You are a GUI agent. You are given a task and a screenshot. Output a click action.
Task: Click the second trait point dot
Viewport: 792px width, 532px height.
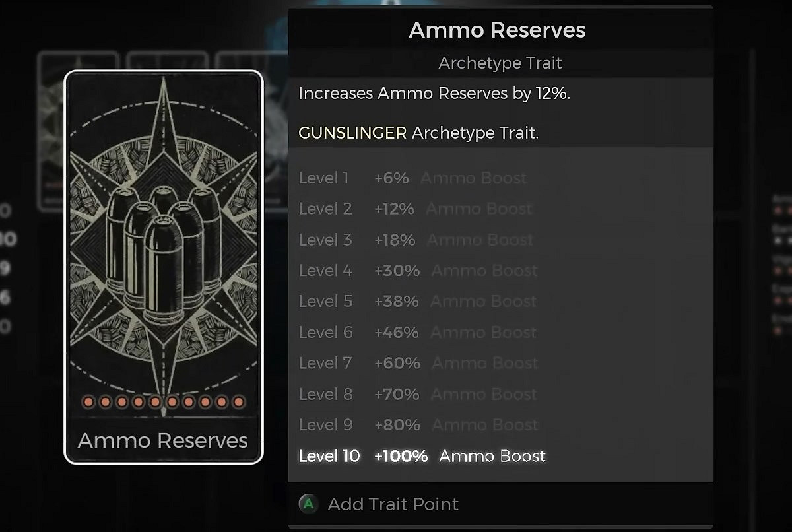tap(105, 401)
